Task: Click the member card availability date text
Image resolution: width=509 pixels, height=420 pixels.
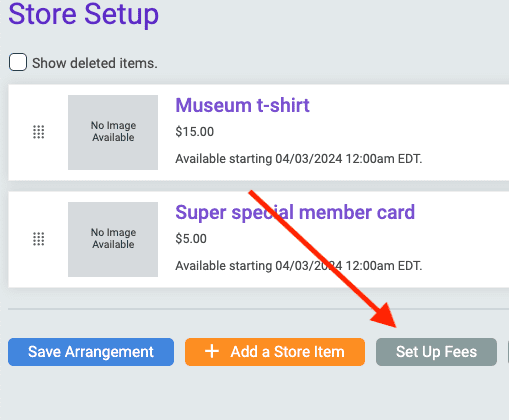Action: tap(299, 266)
